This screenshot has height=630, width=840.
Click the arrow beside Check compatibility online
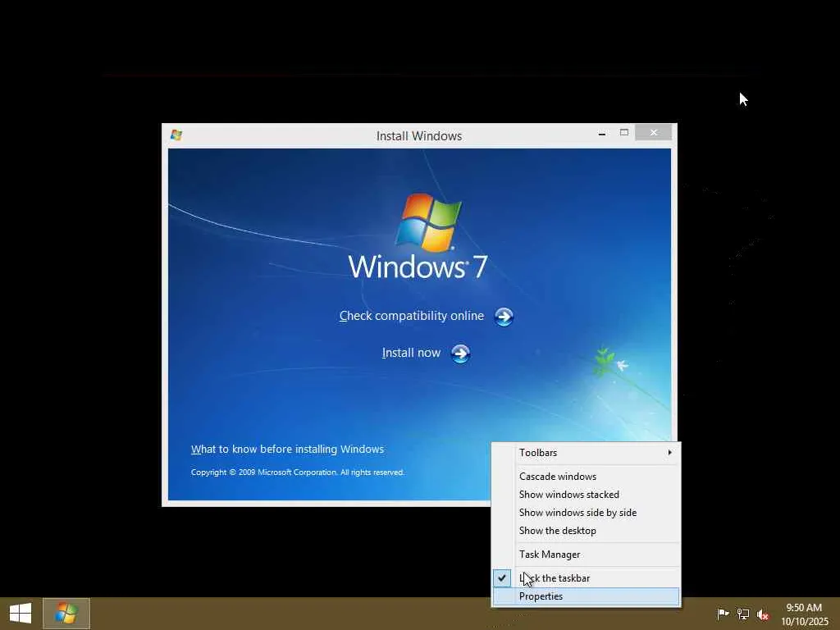504,317
